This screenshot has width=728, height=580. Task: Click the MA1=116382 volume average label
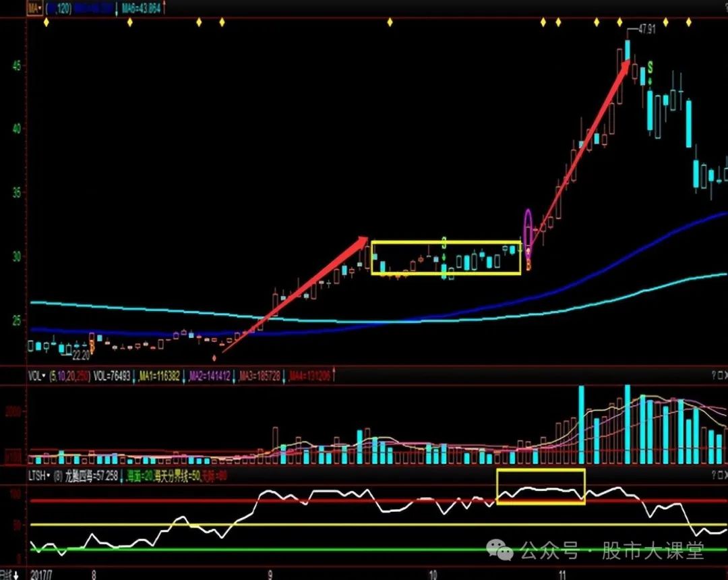pyautogui.click(x=160, y=376)
